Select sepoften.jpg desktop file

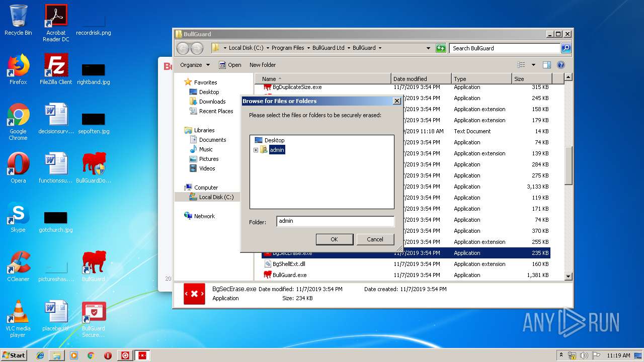[94, 123]
